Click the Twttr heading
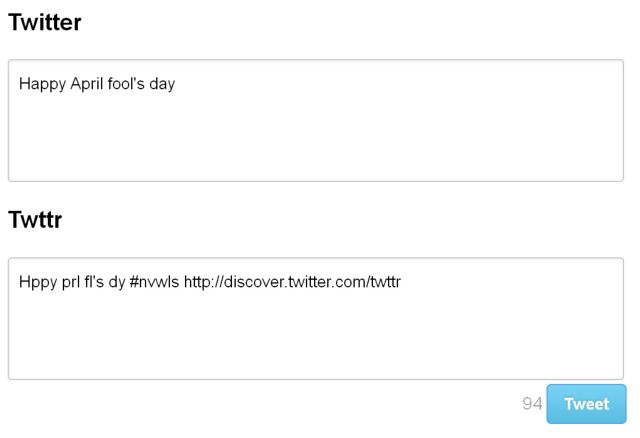This screenshot has width=640, height=438. [35, 220]
